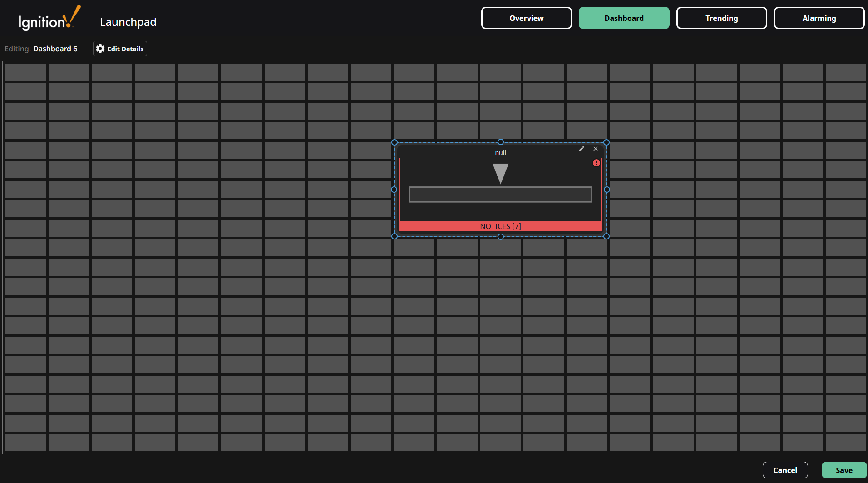Expand the NOTICES [7] bar
868x483 pixels.
500,226
